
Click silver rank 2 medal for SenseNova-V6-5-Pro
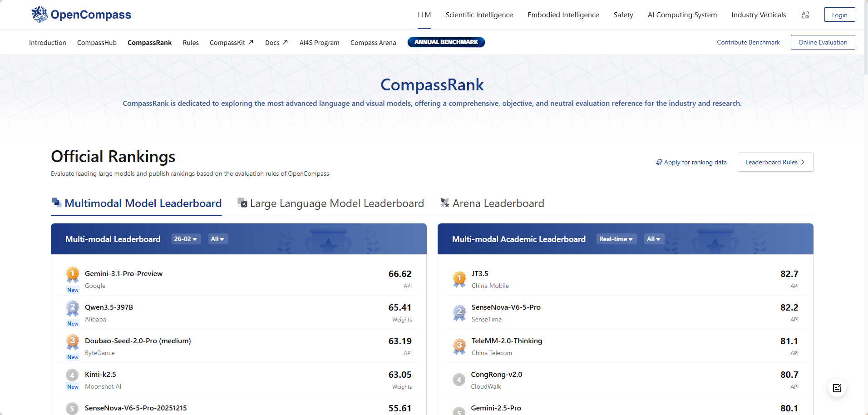click(x=459, y=312)
